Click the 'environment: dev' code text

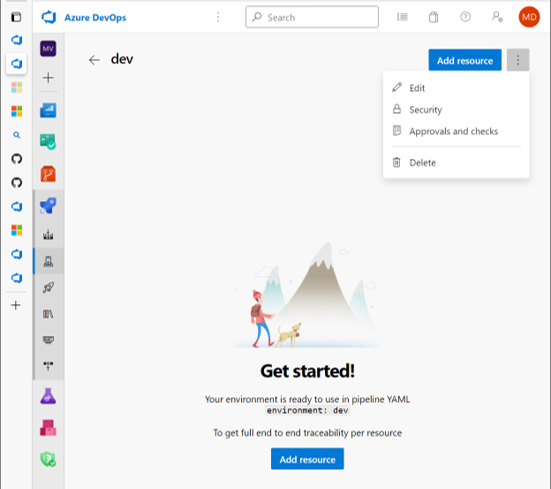click(x=307, y=410)
